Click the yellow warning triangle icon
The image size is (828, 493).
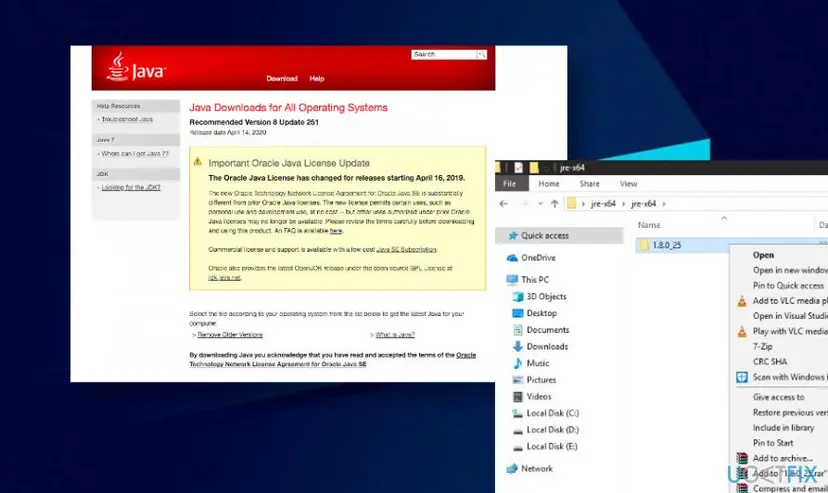click(197, 162)
